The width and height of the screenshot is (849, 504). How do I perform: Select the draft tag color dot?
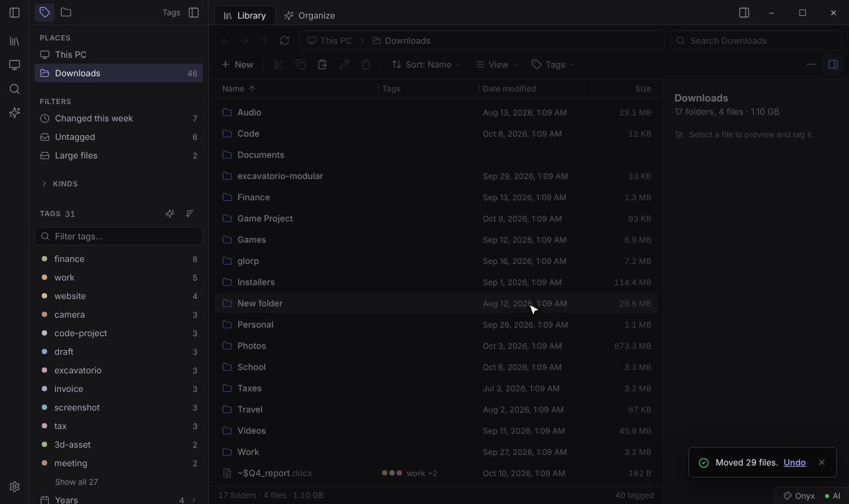[x=44, y=351]
